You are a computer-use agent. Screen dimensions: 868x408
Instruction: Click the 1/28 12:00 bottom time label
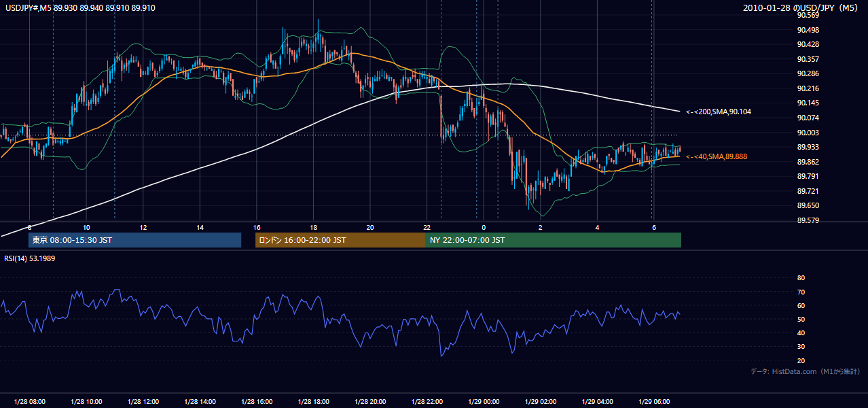[143, 401]
